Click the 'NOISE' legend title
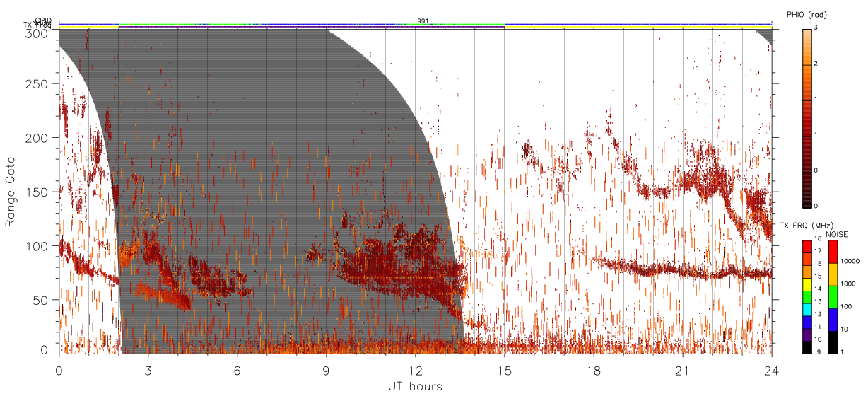 pos(837,234)
